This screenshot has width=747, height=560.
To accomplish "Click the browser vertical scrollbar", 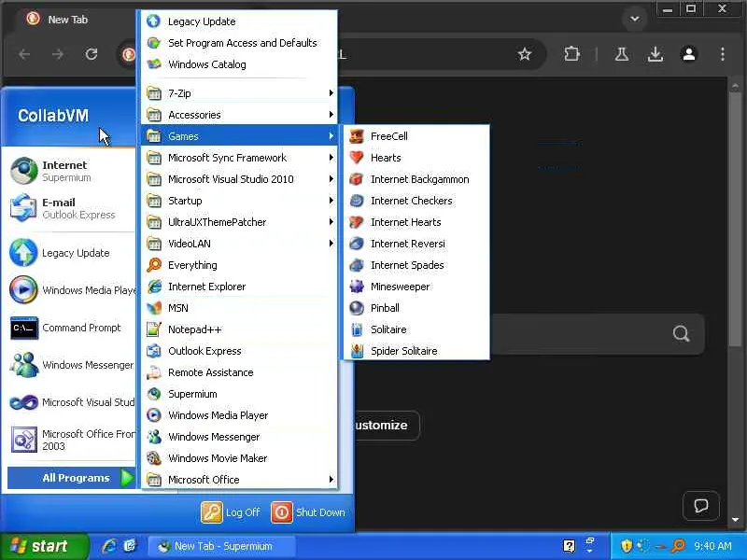I will (735, 219).
